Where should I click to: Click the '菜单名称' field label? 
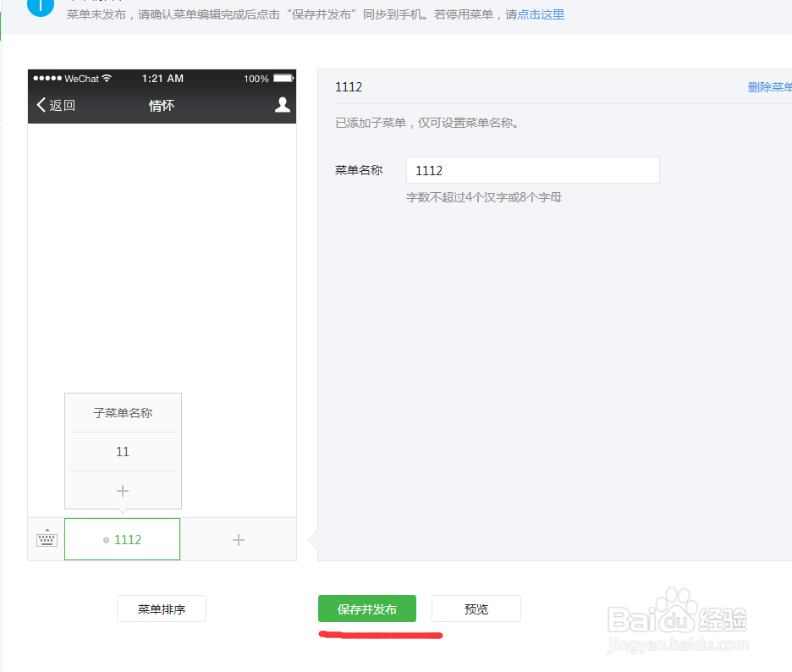(359, 170)
